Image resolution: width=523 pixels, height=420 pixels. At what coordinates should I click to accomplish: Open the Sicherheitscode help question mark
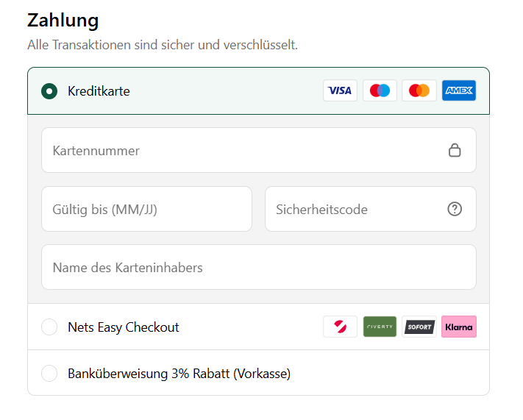[455, 209]
